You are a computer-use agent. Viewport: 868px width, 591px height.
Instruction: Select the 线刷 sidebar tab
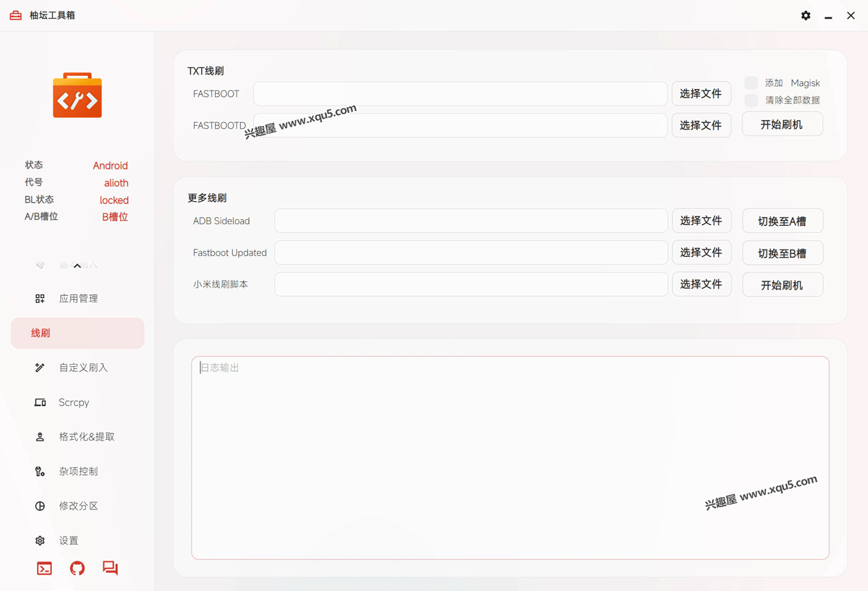click(x=77, y=333)
